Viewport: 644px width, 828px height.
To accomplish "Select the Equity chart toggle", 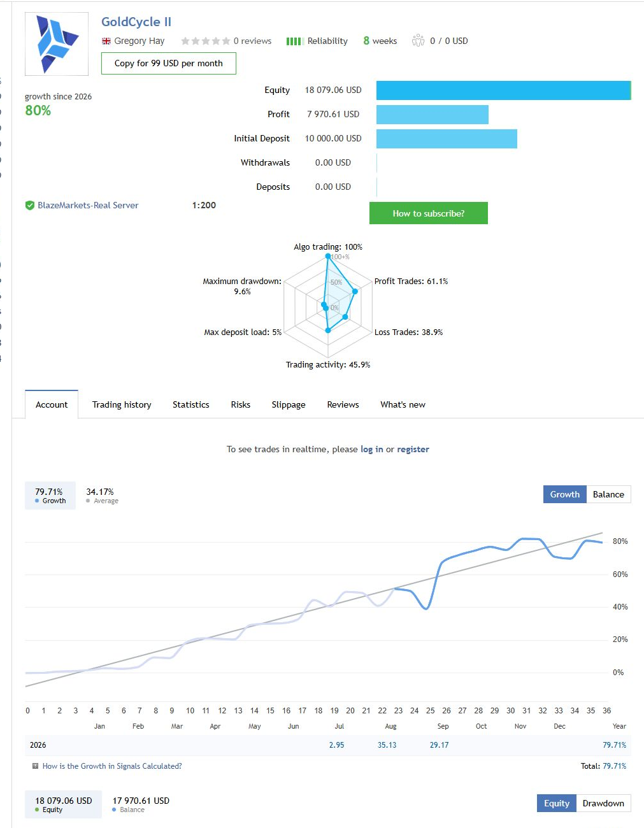I will click(557, 803).
